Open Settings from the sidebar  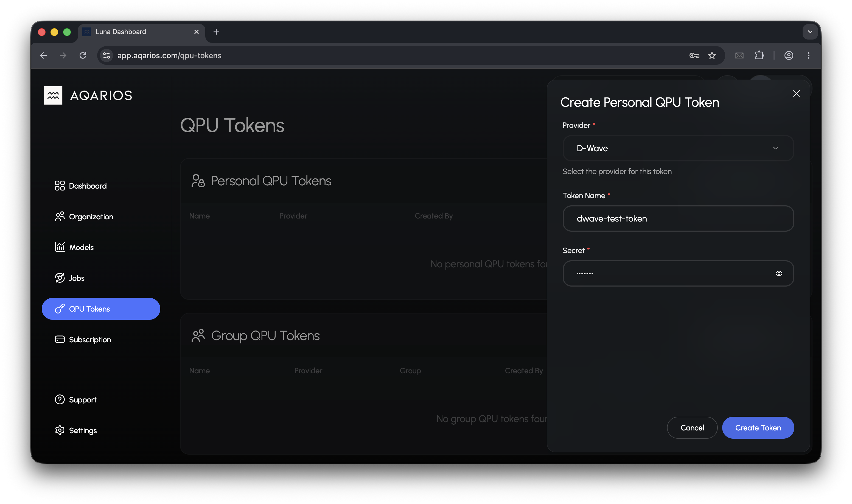click(76, 430)
